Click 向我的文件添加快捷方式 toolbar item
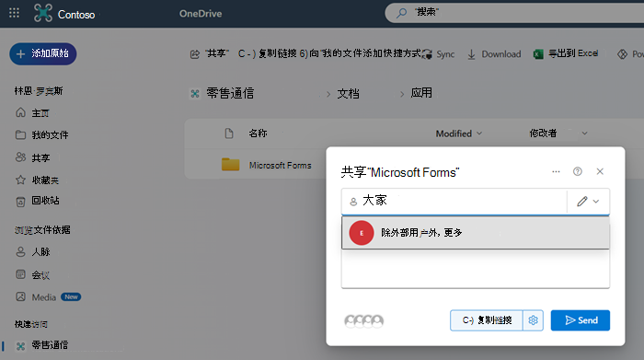 coord(361,53)
